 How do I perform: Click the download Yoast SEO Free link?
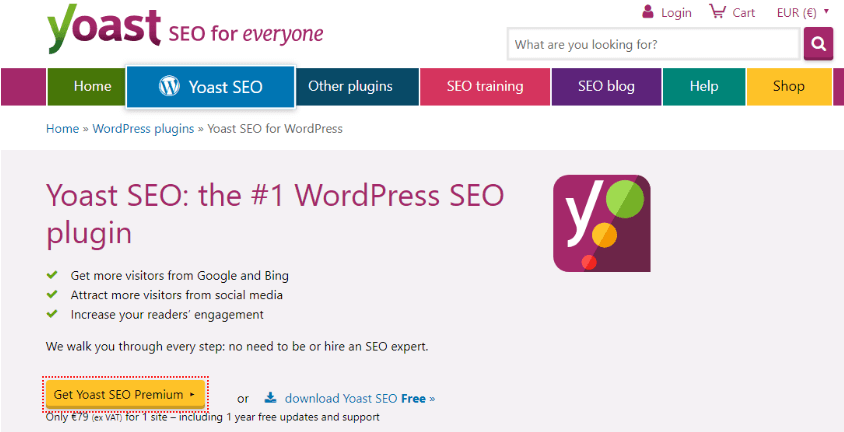(360, 398)
